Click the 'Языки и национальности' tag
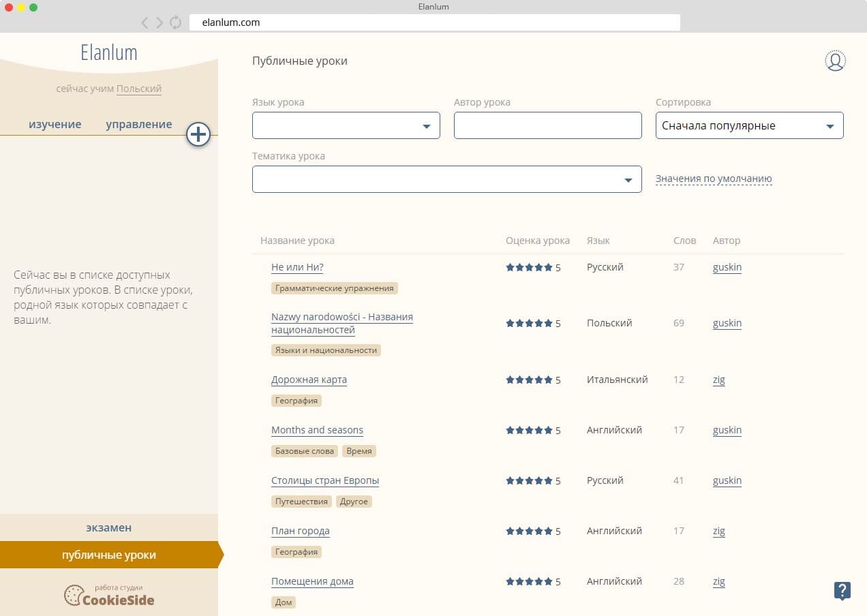This screenshot has width=867, height=616. pyautogui.click(x=326, y=350)
